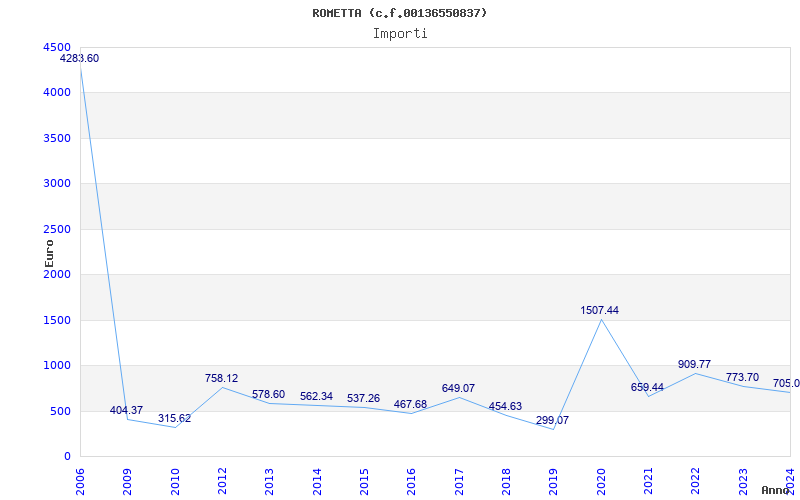Click the 4000 y-axis tick label
This screenshot has width=800, height=500.
(x=57, y=93)
